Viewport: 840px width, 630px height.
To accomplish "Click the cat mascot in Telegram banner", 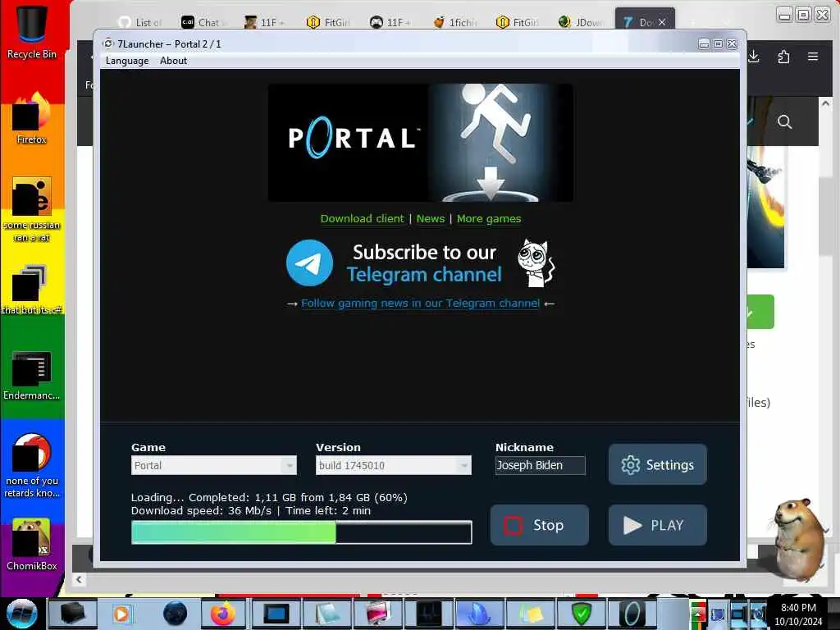I will tap(536, 262).
